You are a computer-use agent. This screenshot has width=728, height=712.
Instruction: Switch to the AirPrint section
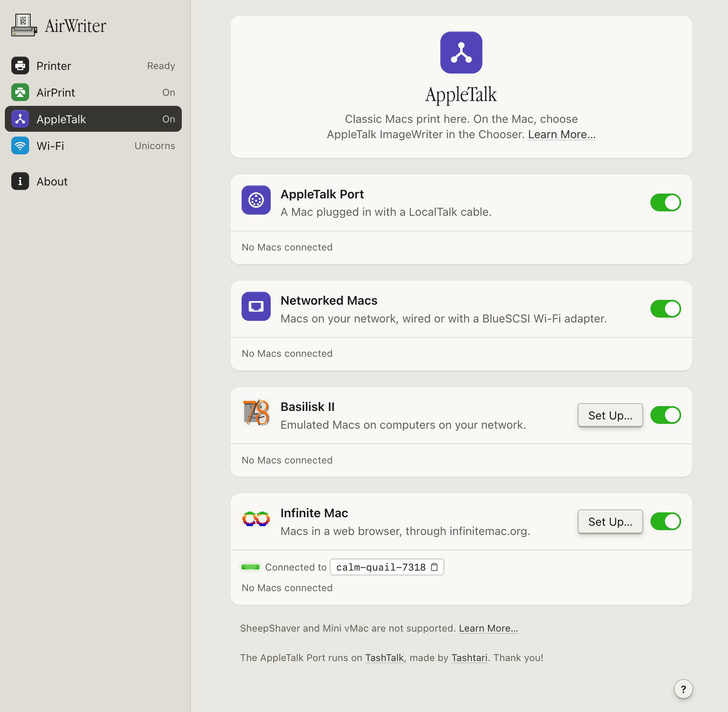(x=93, y=92)
